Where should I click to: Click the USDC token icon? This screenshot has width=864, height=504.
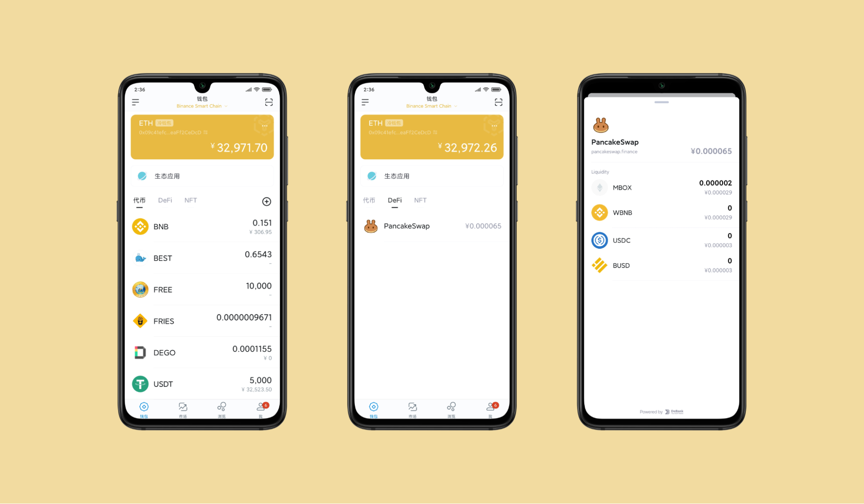coord(601,239)
